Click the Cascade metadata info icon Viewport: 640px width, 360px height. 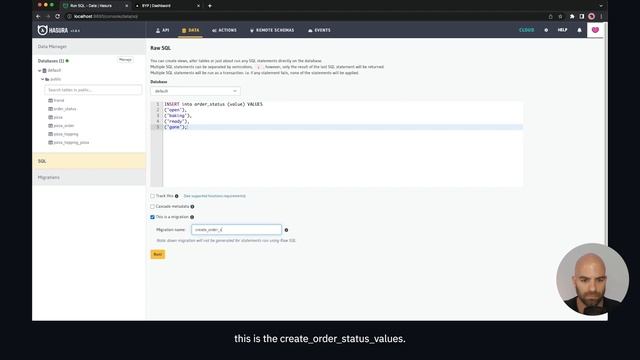tap(192, 207)
